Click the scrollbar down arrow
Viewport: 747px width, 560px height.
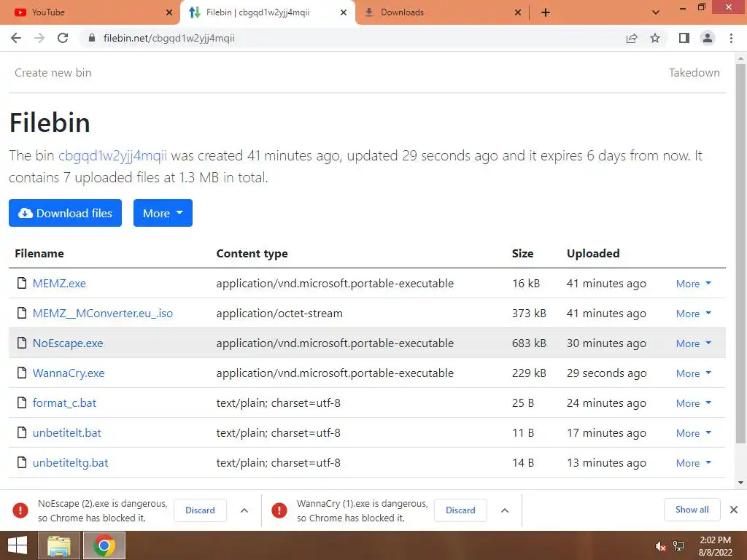tap(740, 483)
